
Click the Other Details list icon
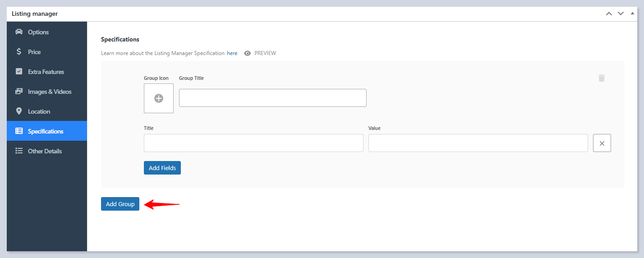(x=19, y=151)
